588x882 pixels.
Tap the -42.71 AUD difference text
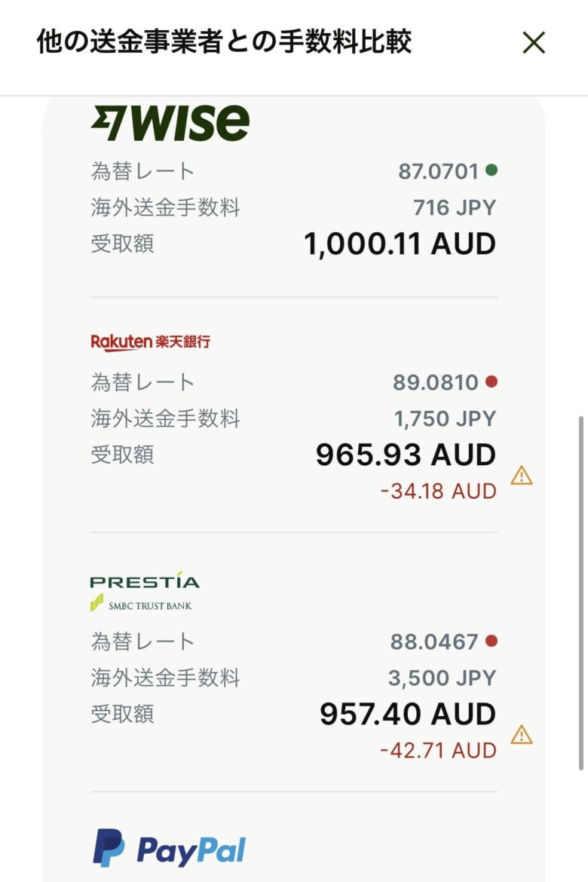439,750
